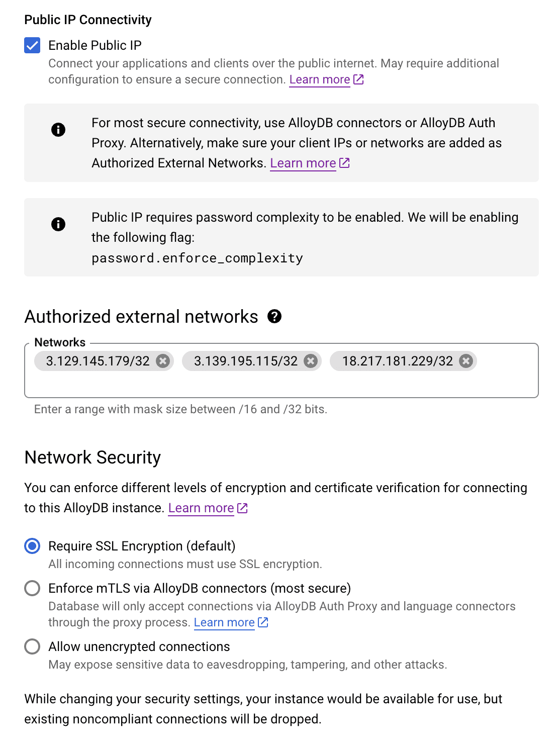The width and height of the screenshot is (560, 744).
Task: Click the external link icon after Enable Public IP description
Action: pyautogui.click(x=358, y=79)
